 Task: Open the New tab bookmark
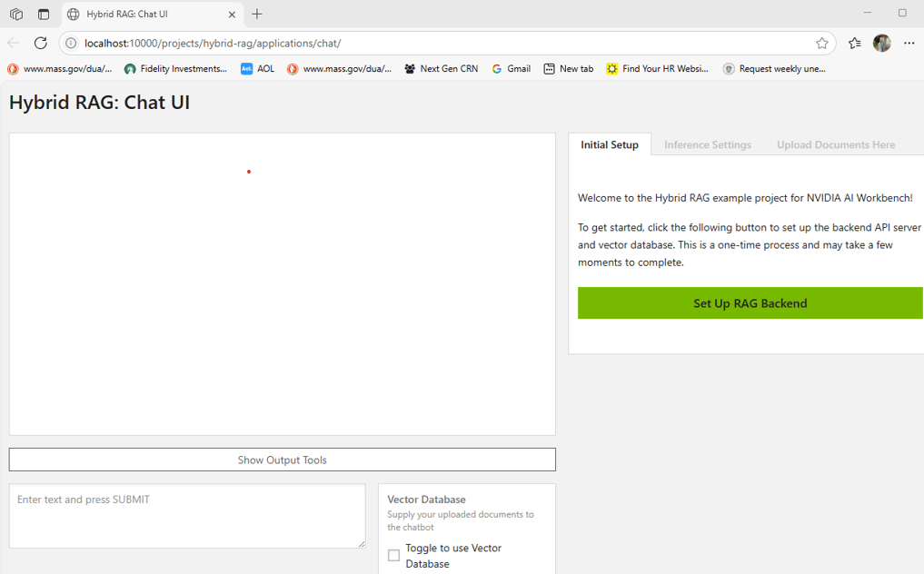pos(569,69)
